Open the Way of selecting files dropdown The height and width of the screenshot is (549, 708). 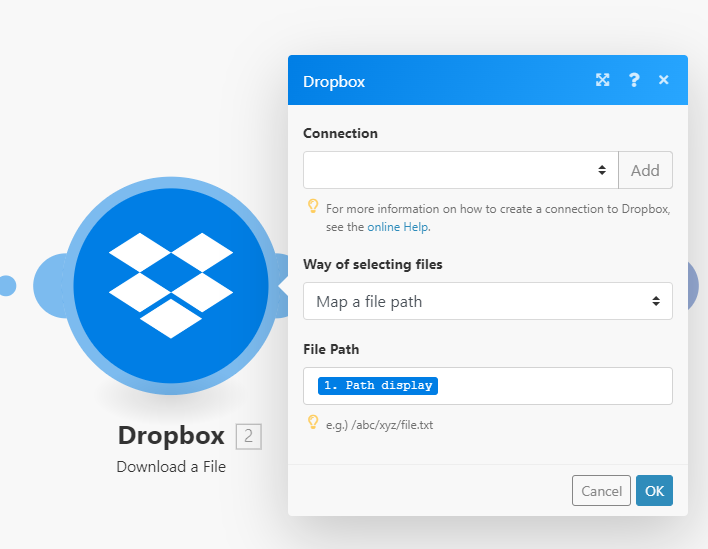tap(488, 301)
